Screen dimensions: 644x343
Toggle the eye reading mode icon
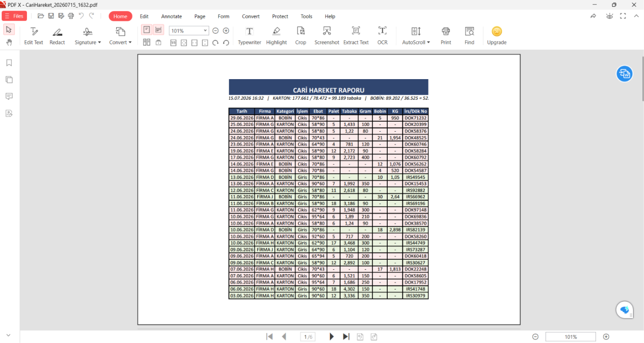pos(609,16)
